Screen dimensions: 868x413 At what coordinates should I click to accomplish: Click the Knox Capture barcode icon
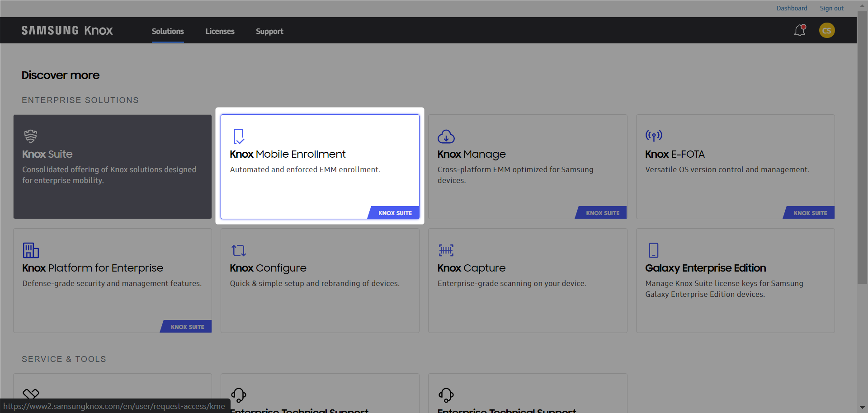446,250
